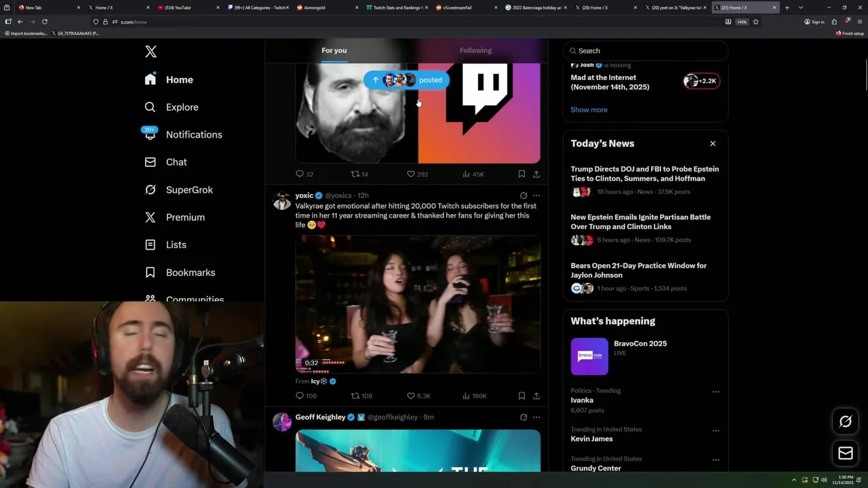Open more options on yoxic post

[536, 195]
